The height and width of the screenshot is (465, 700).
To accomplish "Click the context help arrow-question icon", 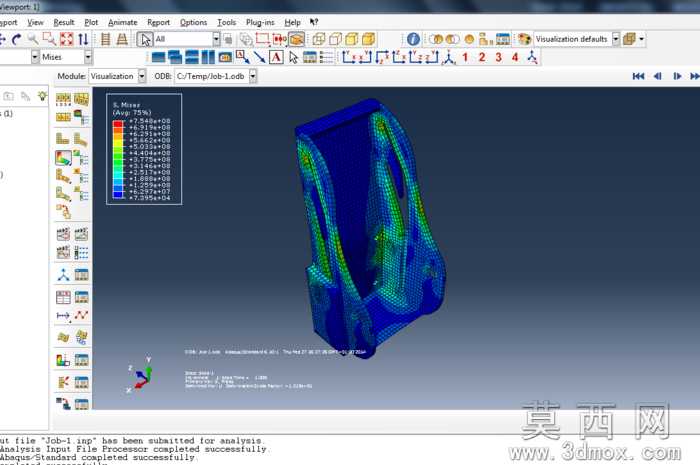I will pyautogui.click(x=314, y=22).
